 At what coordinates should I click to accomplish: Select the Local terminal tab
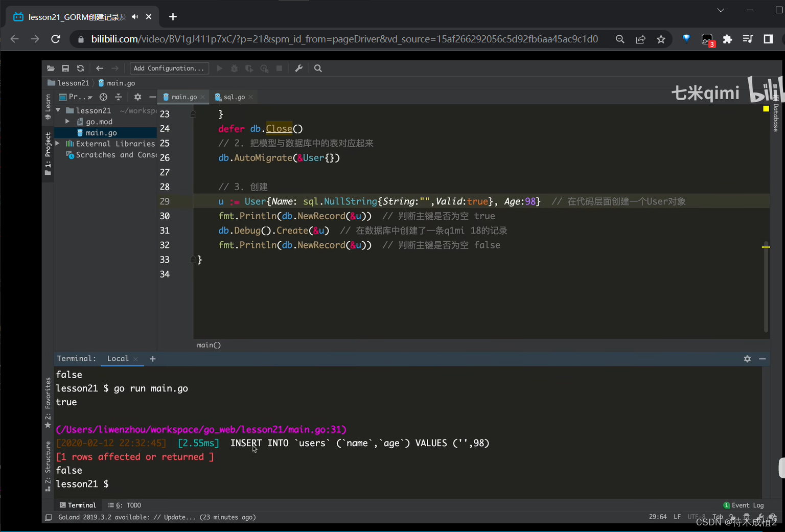pyautogui.click(x=118, y=359)
